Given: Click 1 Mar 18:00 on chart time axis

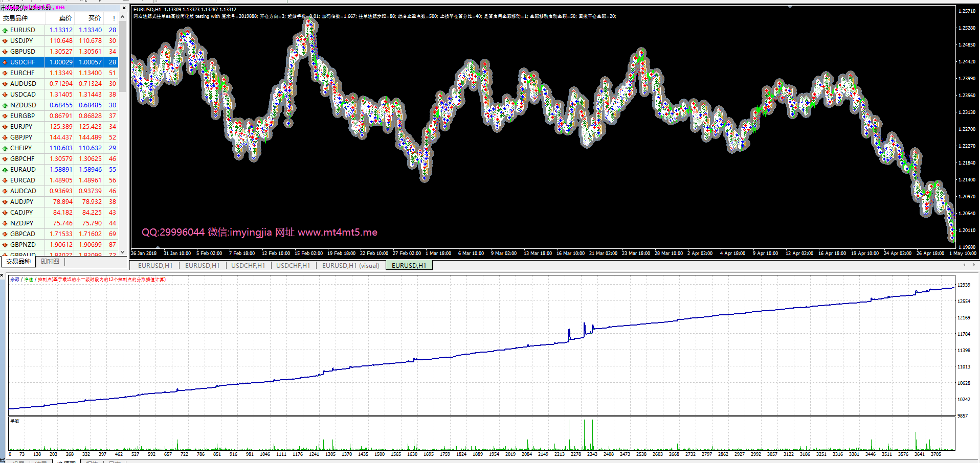Looking at the screenshot, I should 438,253.
